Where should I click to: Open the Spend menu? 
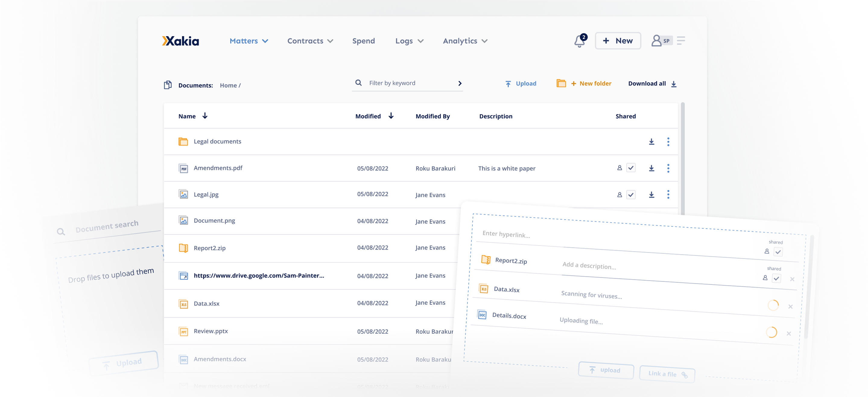coord(363,41)
